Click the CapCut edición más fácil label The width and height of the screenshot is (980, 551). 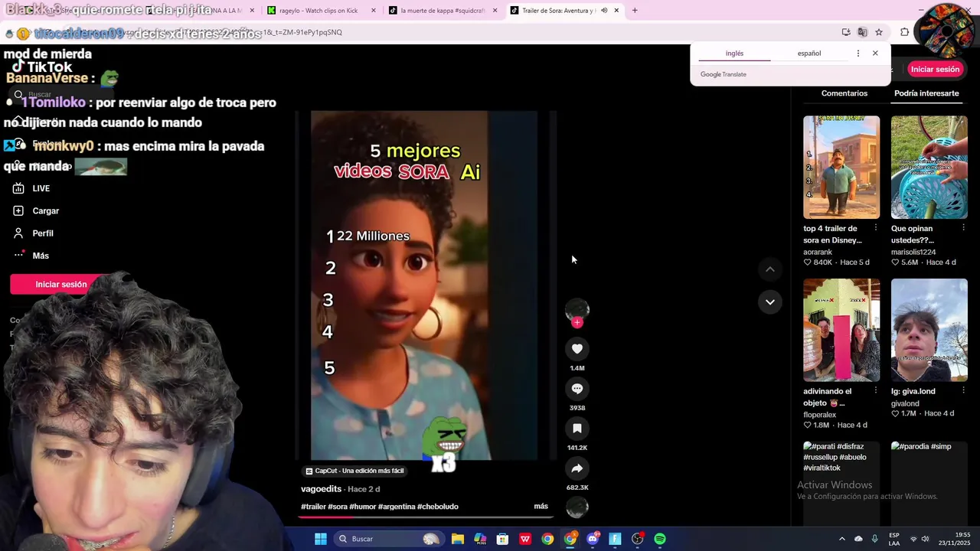click(354, 471)
